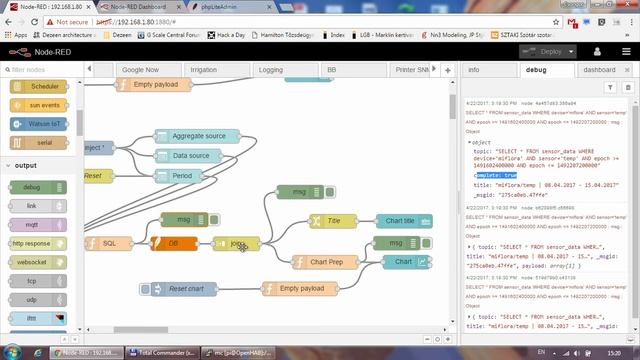Viewport: 640px width, 360px height.
Task: Toggle the msg debug node beside Chart Prep
Action: click(x=427, y=243)
